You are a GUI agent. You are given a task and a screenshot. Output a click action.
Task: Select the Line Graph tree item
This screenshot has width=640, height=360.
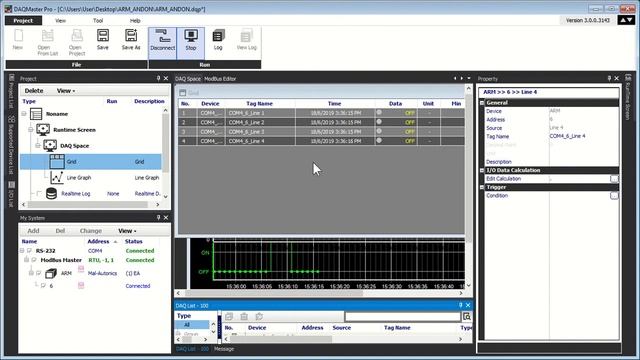(x=79, y=178)
